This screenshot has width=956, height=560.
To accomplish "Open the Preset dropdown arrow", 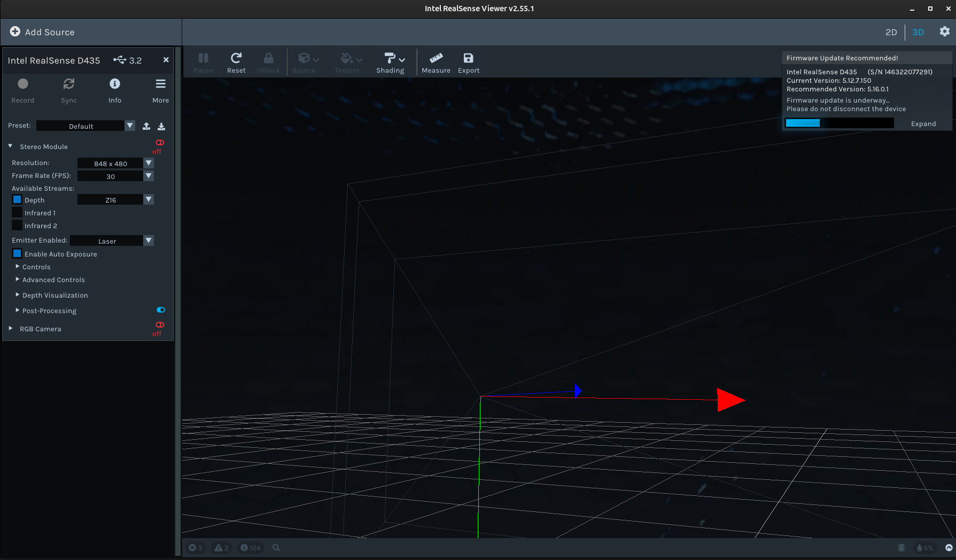I will point(130,126).
